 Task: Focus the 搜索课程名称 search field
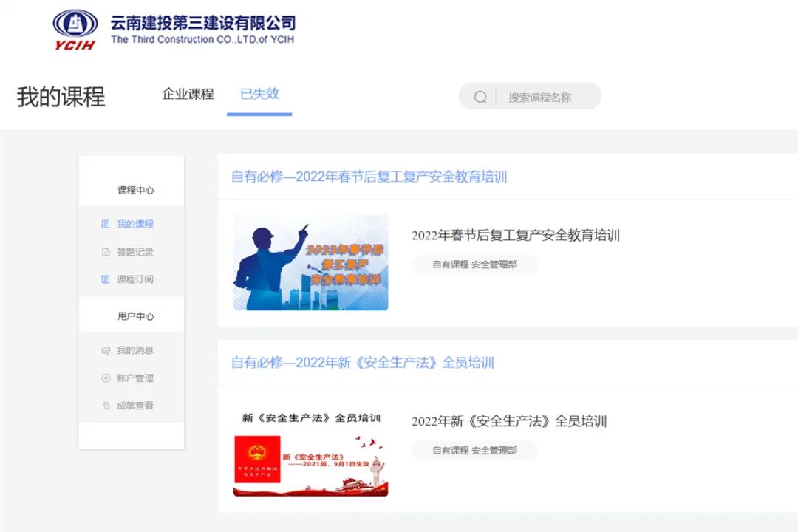point(547,97)
